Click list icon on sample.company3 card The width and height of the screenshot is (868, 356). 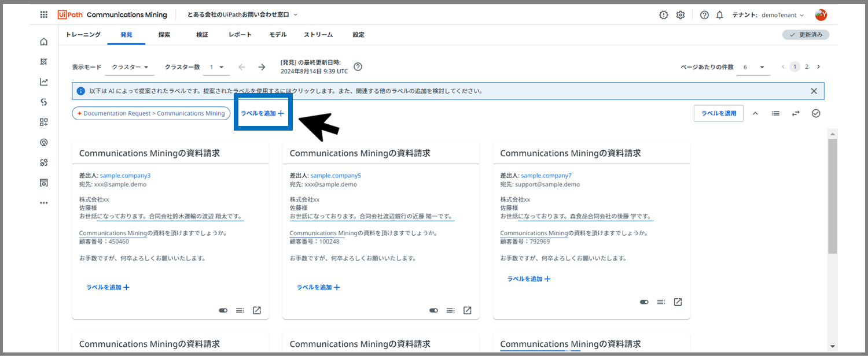coord(240,310)
